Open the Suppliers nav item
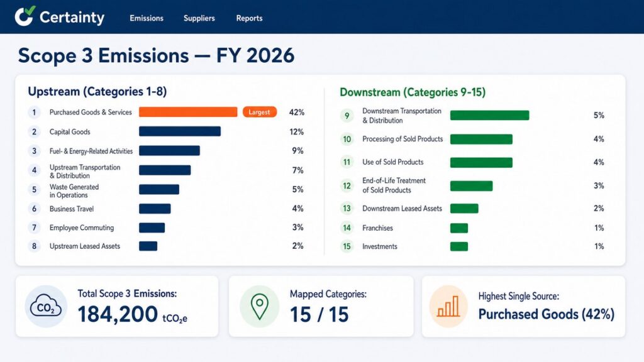The width and height of the screenshot is (644, 362). point(199,18)
